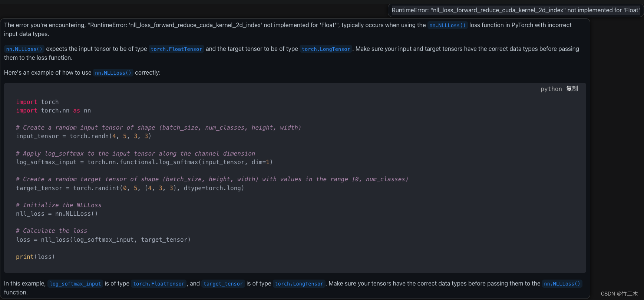The width and height of the screenshot is (644, 300).
Task: Click nn.NLLLoss() tag starting second paragraph
Action: coord(24,49)
